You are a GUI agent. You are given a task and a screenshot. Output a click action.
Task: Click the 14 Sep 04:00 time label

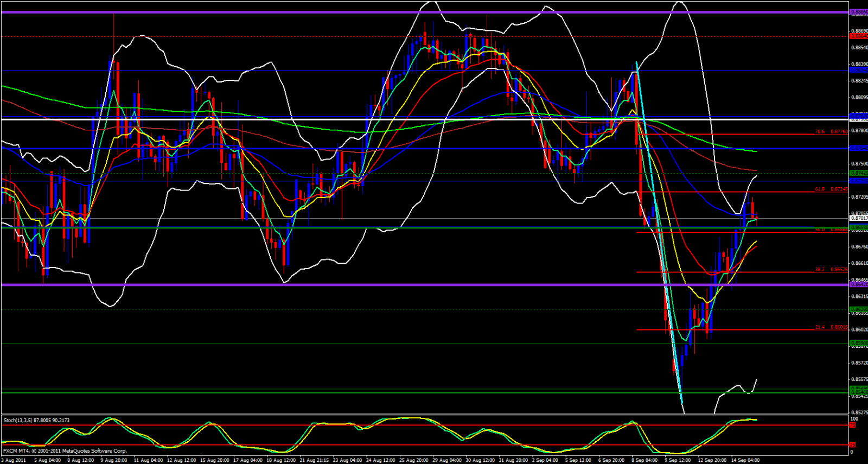click(745, 460)
